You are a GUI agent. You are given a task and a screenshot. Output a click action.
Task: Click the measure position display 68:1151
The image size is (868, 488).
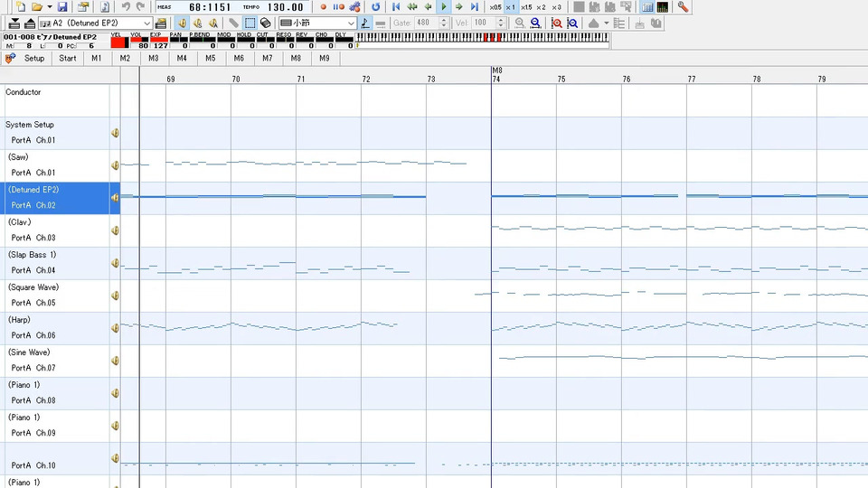click(209, 7)
